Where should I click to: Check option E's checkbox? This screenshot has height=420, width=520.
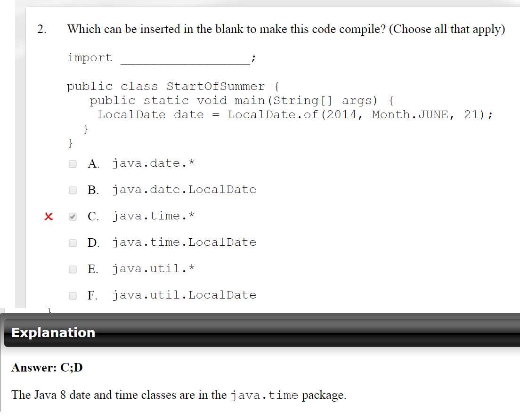click(x=73, y=269)
